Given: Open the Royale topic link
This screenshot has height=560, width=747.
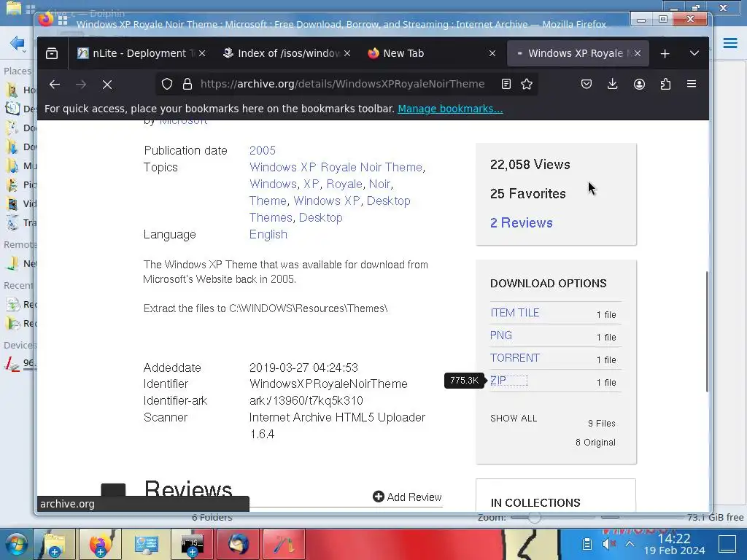Looking at the screenshot, I should click(x=344, y=184).
